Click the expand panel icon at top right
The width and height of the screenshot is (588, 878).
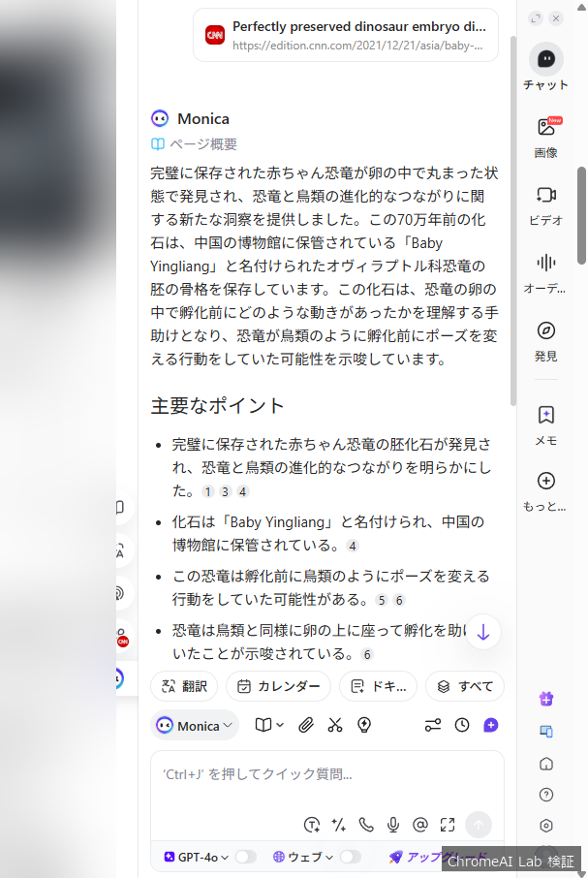[x=536, y=18]
